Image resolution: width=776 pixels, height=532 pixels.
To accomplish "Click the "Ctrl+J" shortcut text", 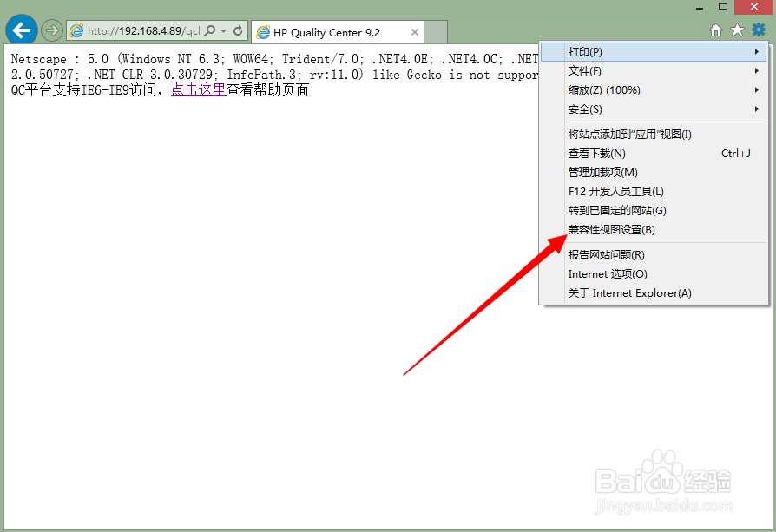I will coord(735,154).
